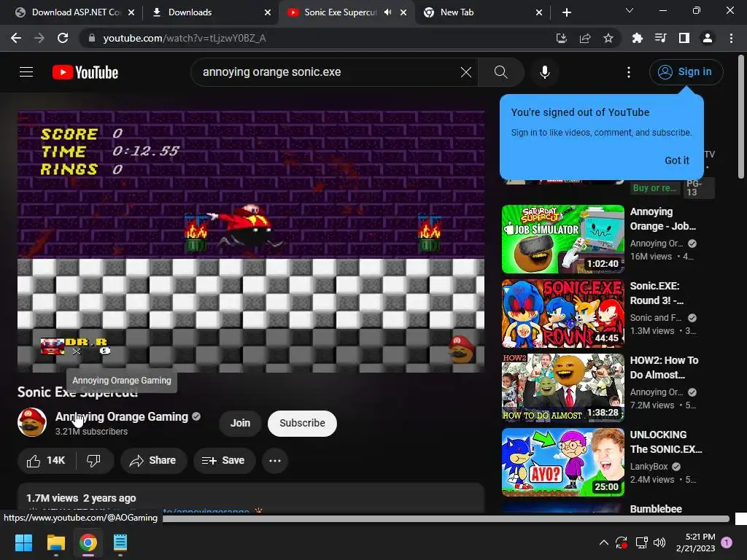
Task: Expand the tab search chevron
Action: pos(630,10)
